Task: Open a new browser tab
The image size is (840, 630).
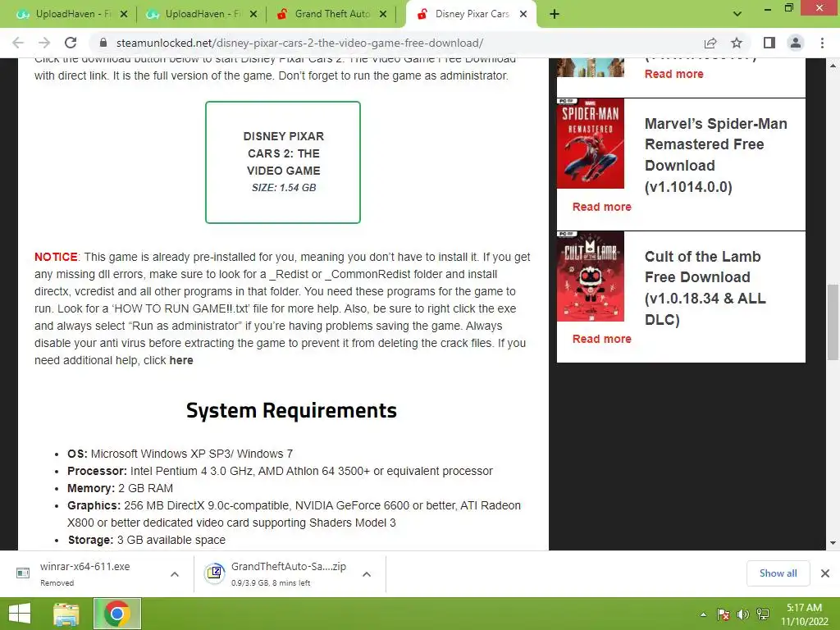Action: point(555,15)
